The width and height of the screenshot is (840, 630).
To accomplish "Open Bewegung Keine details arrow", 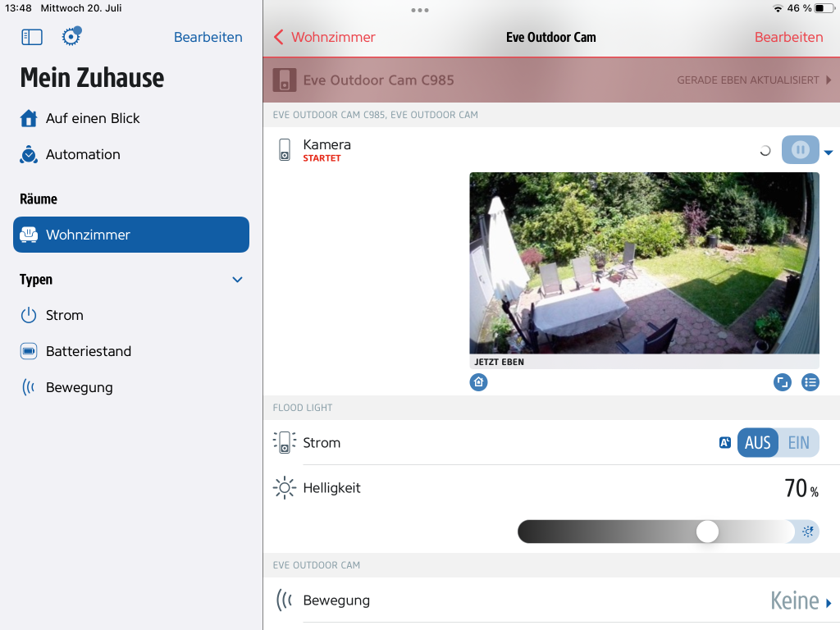I will 829,603.
